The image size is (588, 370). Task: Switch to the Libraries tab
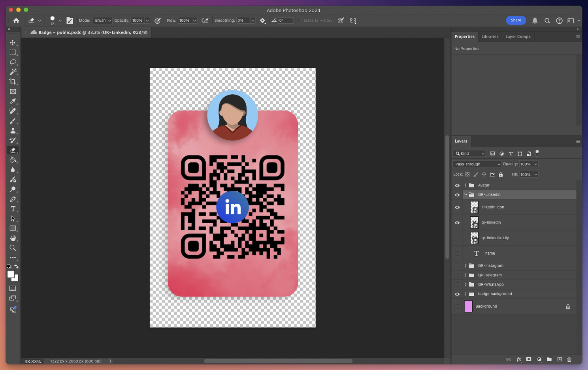point(490,37)
